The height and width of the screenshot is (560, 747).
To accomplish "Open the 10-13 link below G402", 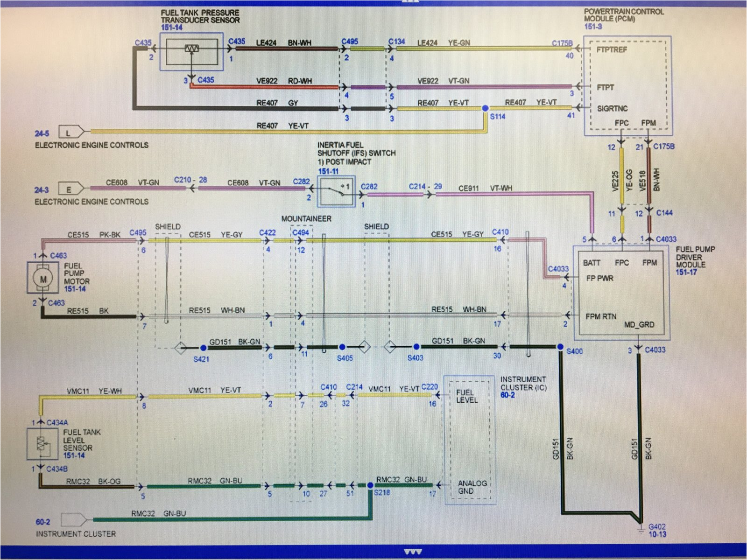I will [657, 534].
